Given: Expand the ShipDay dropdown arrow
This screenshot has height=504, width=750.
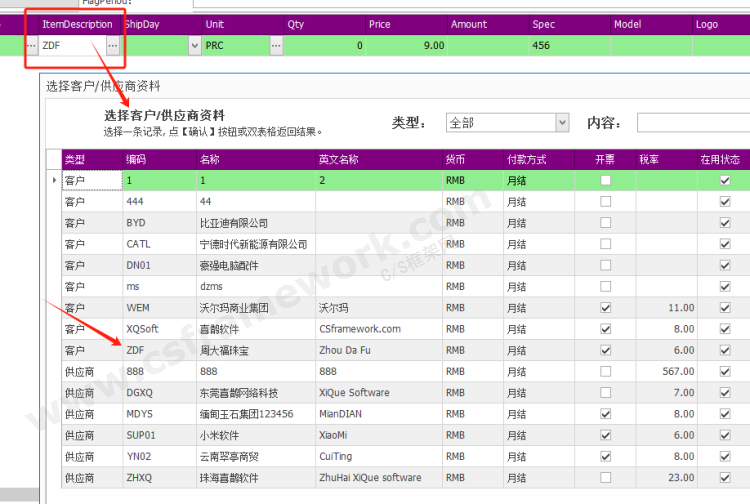Looking at the screenshot, I should pos(192,46).
